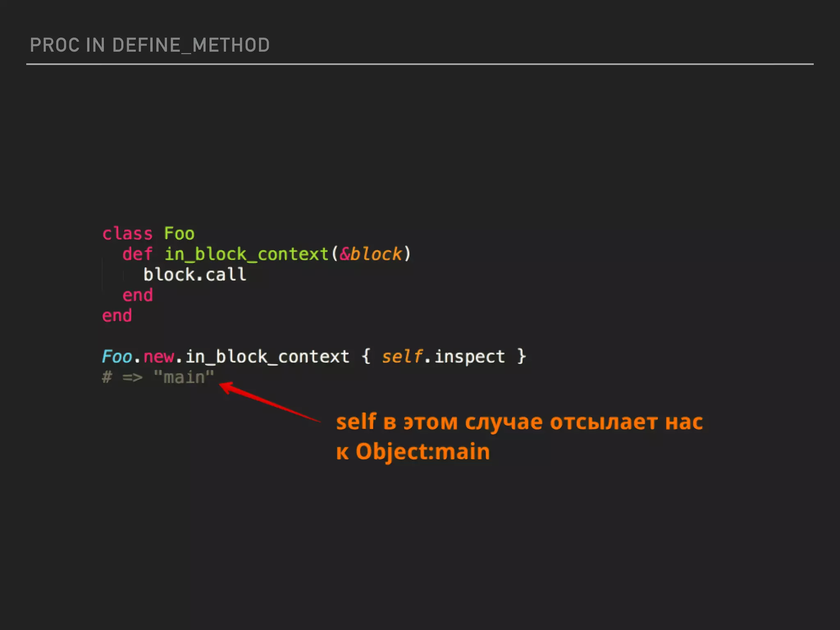Click the 'class Foo' code line
This screenshot has height=630, width=840.
pyautogui.click(x=148, y=234)
